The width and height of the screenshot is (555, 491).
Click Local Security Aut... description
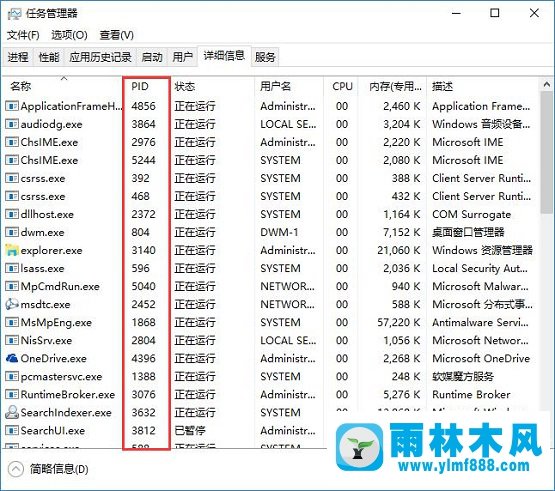coord(480,269)
